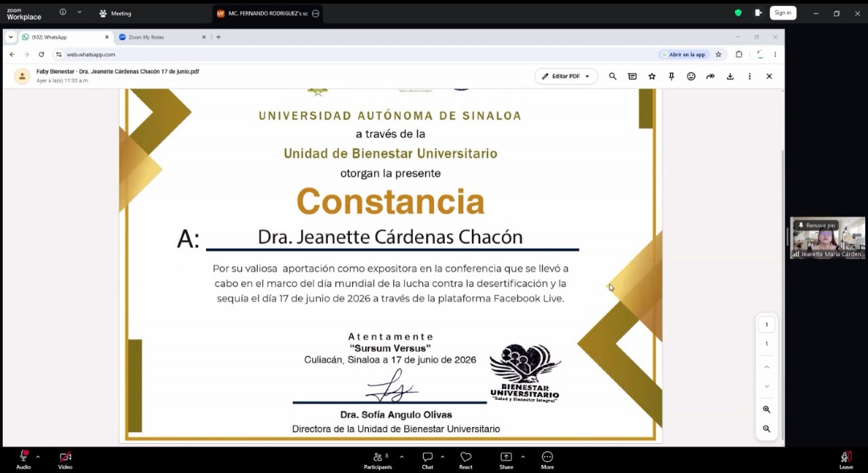Open options on Fernando's screen tab
Viewport: 868px width, 473px height.
pos(315,13)
